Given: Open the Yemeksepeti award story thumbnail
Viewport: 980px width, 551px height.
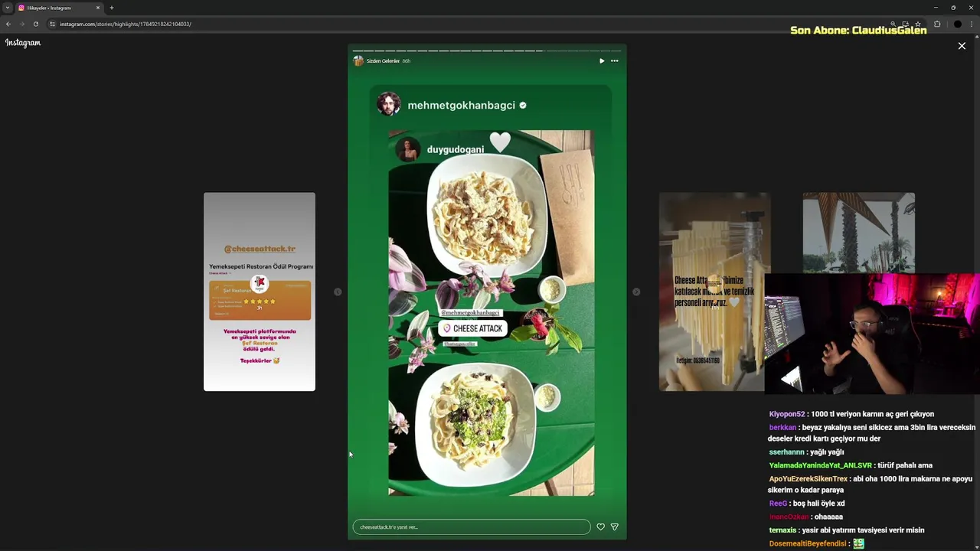Looking at the screenshot, I should [260, 292].
